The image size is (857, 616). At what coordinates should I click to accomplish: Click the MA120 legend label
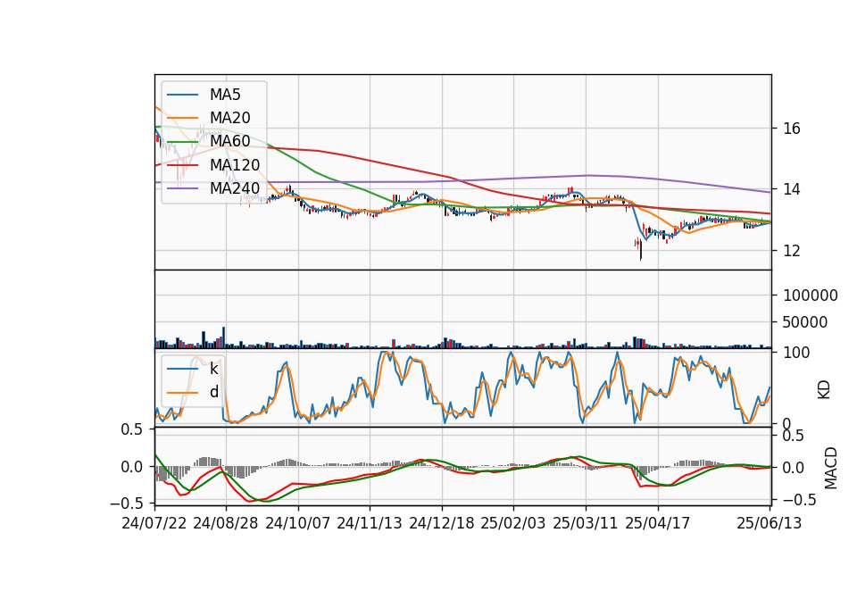click(235, 165)
